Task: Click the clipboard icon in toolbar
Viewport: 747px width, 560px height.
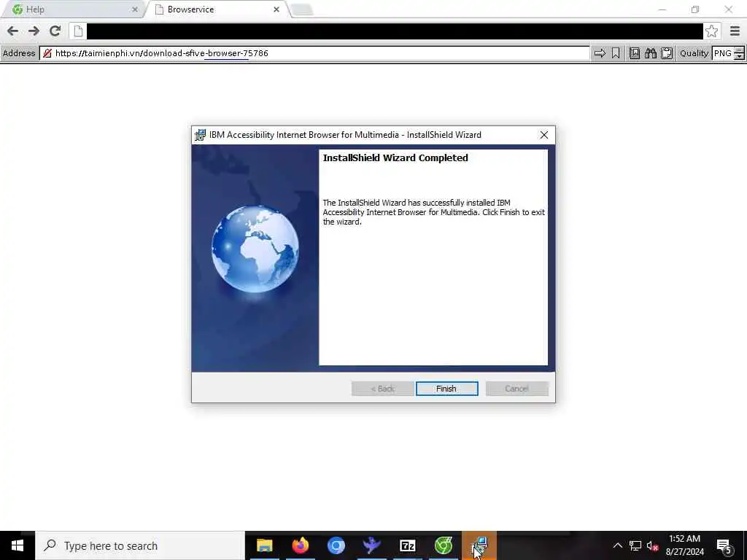Action: click(x=667, y=53)
